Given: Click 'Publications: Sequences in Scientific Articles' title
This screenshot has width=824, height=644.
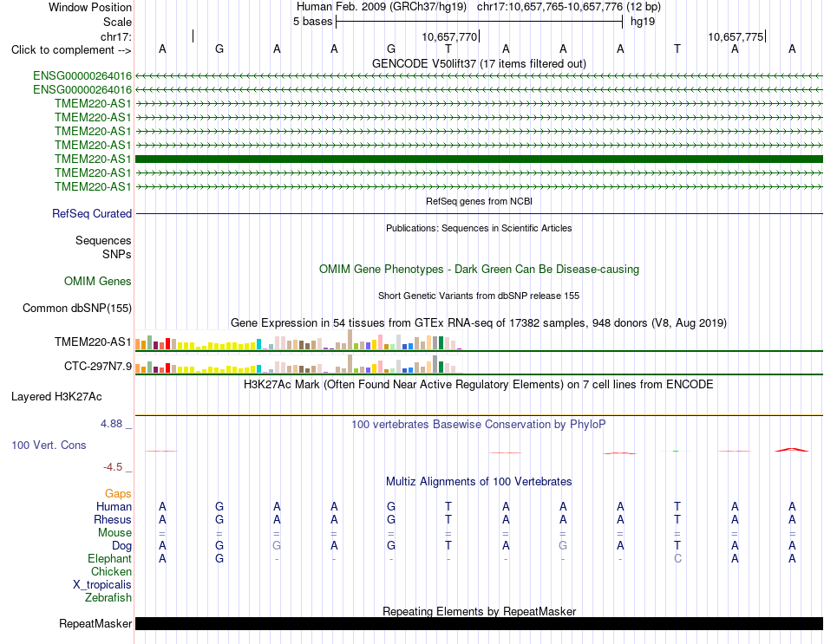Looking at the screenshot, I should (479, 228).
